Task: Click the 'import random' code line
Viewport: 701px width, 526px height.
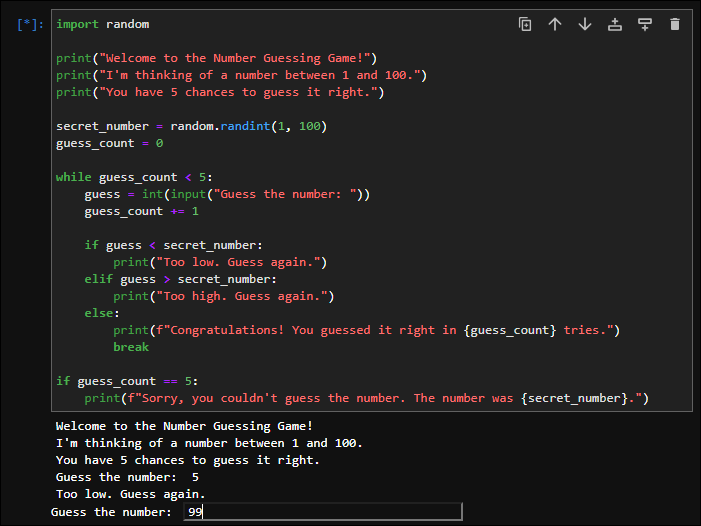Action: point(103,24)
